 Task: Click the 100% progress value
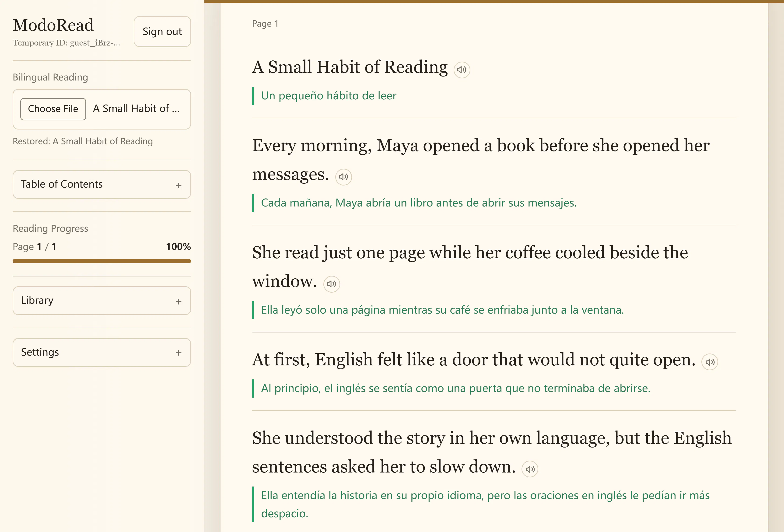click(x=178, y=247)
